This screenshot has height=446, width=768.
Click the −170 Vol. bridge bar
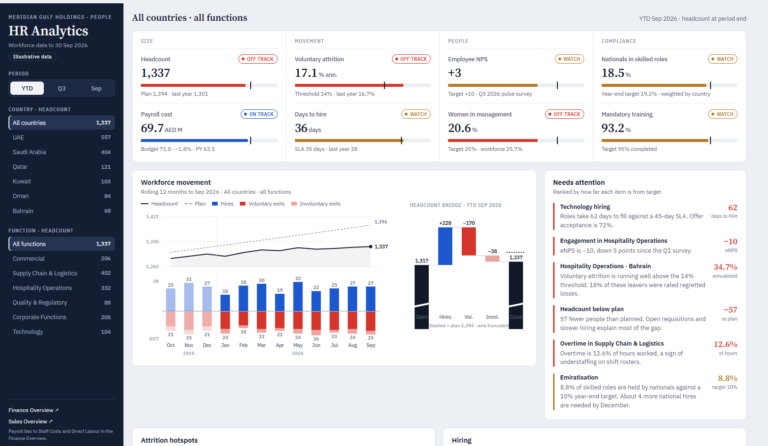(x=469, y=241)
